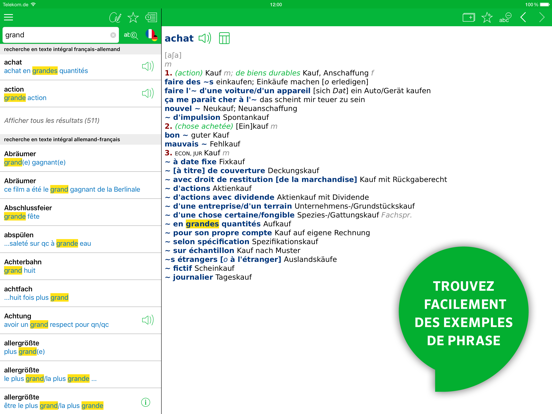
Task: Open 'abspülen' result row
Action: click(x=81, y=239)
